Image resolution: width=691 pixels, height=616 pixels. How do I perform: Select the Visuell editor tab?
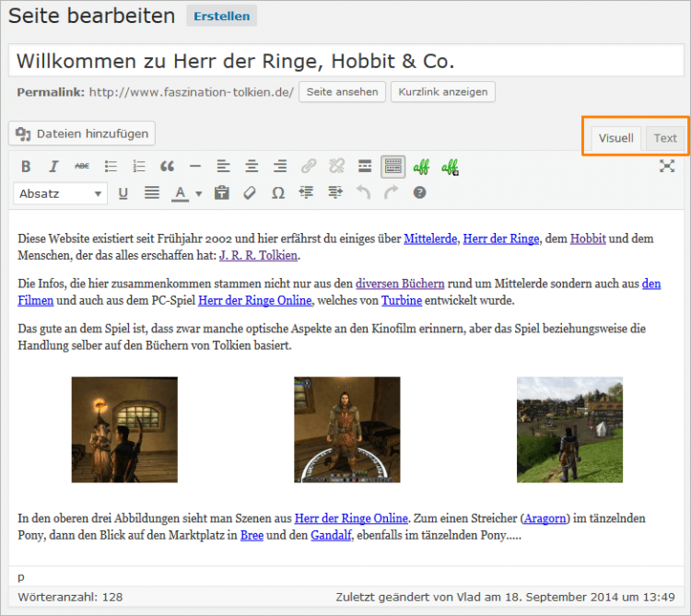615,138
